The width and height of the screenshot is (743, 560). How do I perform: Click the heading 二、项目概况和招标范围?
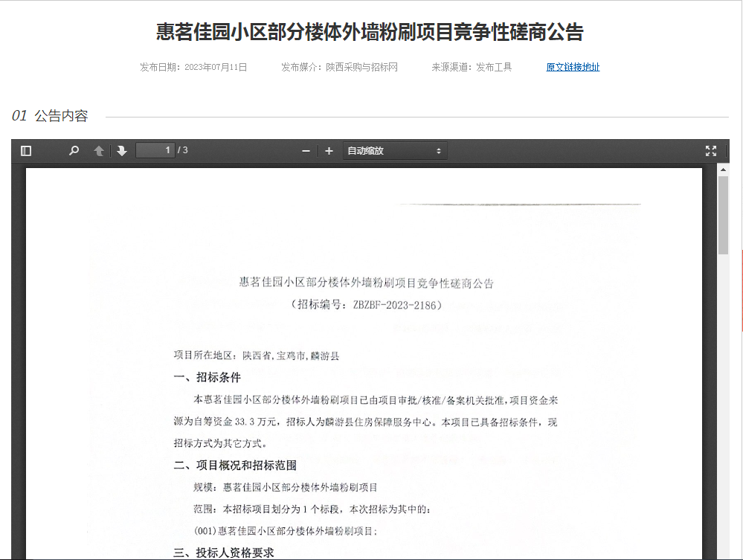click(235, 466)
